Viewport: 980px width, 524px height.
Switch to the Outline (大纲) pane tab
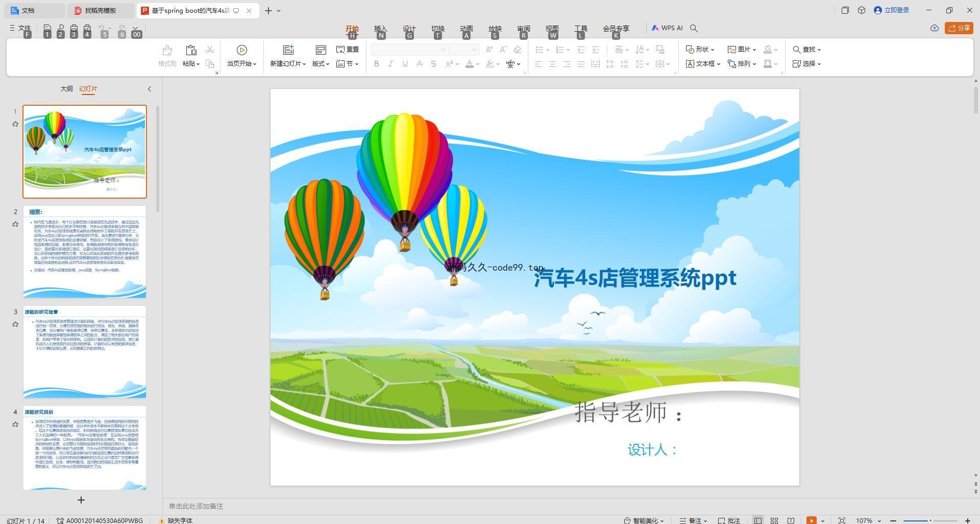click(66, 89)
